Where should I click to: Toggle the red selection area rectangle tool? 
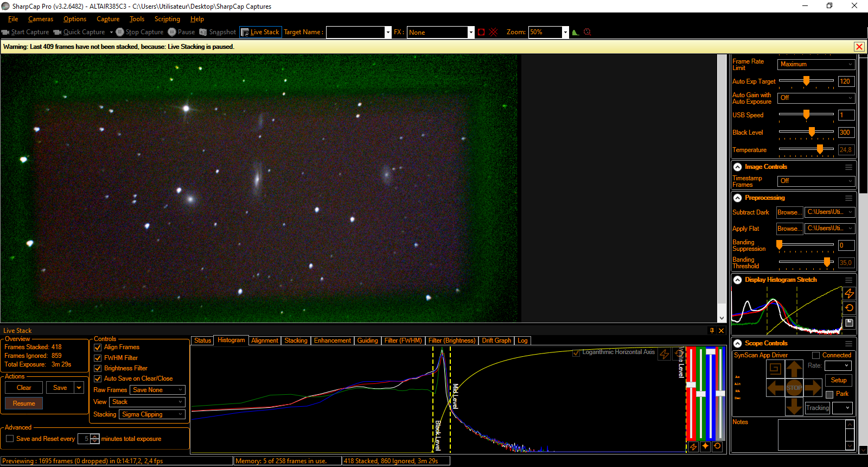[x=481, y=32]
